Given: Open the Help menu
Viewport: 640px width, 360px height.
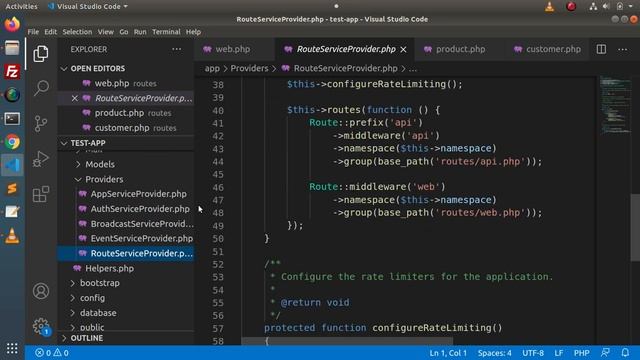Looking at the screenshot, I should click(193, 32).
